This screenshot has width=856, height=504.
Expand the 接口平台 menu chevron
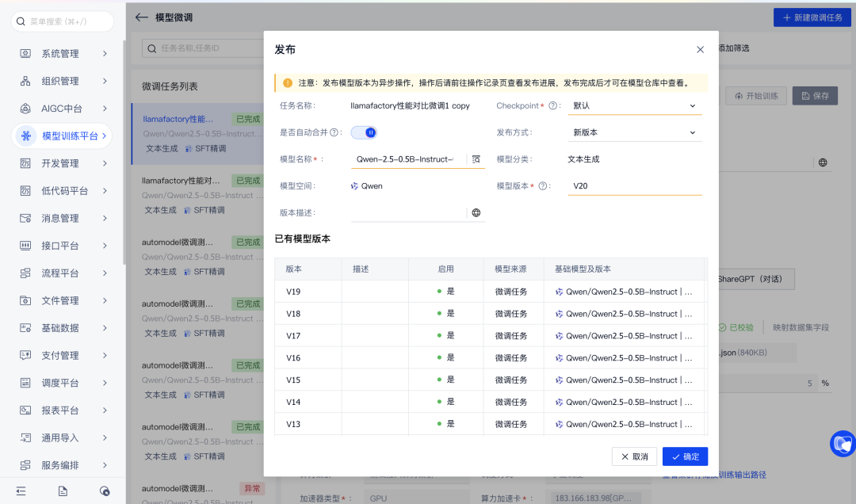click(105, 245)
